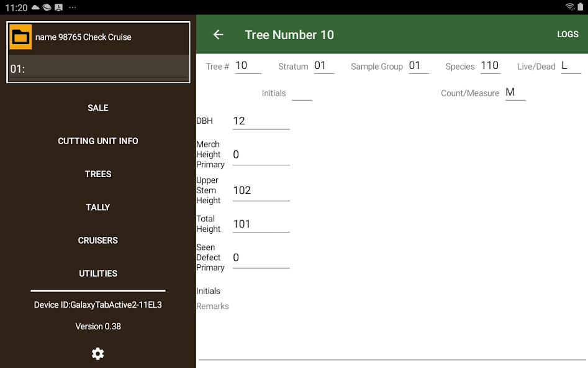The height and width of the screenshot is (368, 588).
Task: Open the TALLY section
Action: point(98,207)
